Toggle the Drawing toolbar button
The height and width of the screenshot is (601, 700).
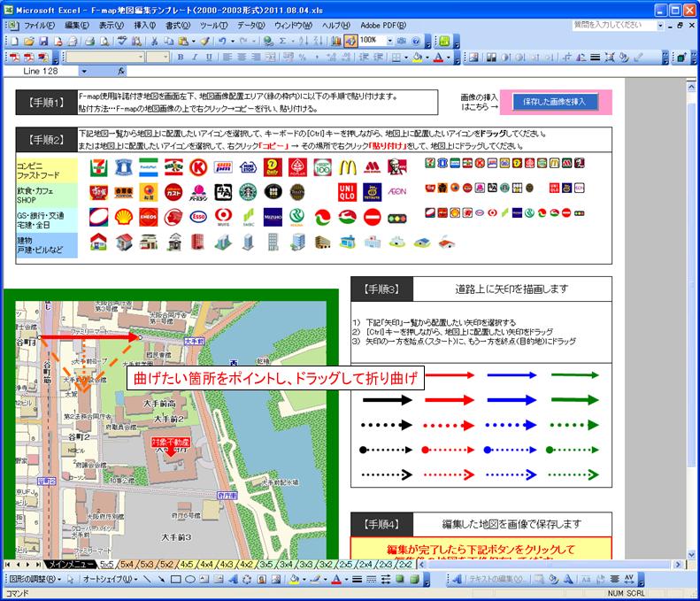click(350, 42)
